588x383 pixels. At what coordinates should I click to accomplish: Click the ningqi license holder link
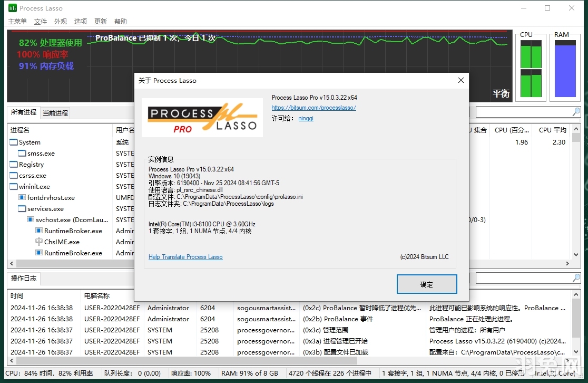[306, 118]
